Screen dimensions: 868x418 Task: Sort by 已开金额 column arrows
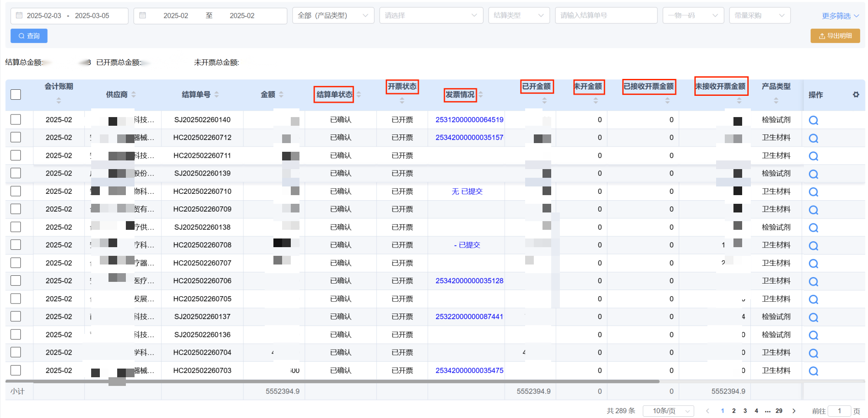click(544, 101)
